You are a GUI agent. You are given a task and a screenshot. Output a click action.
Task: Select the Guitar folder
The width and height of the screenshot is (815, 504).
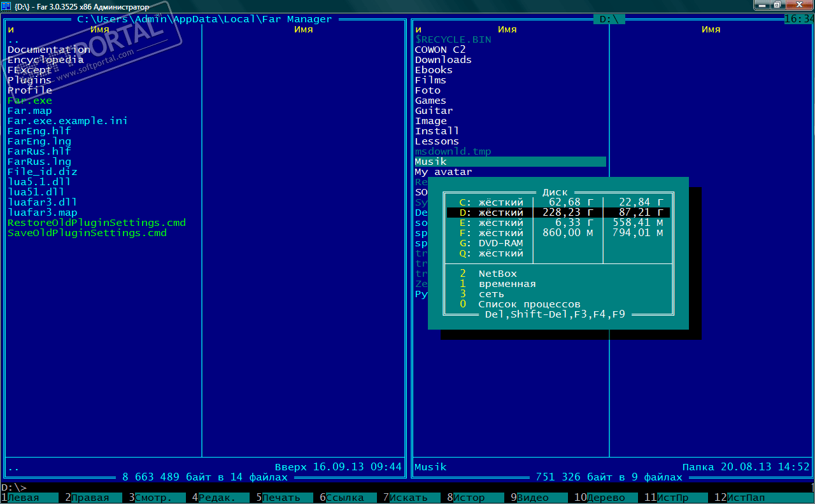434,111
